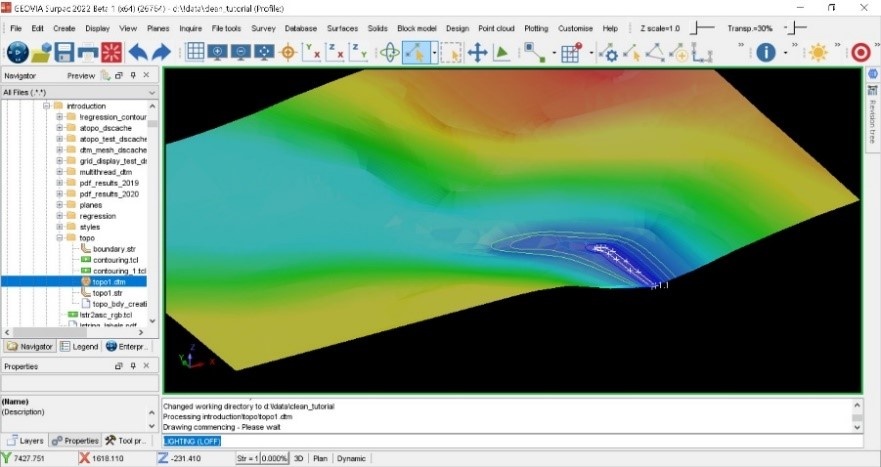Image resolution: width=881 pixels, height=467 pixels.
Task: Close the Navigator panel
Action: pyautogui.click(x=146, y=75)
